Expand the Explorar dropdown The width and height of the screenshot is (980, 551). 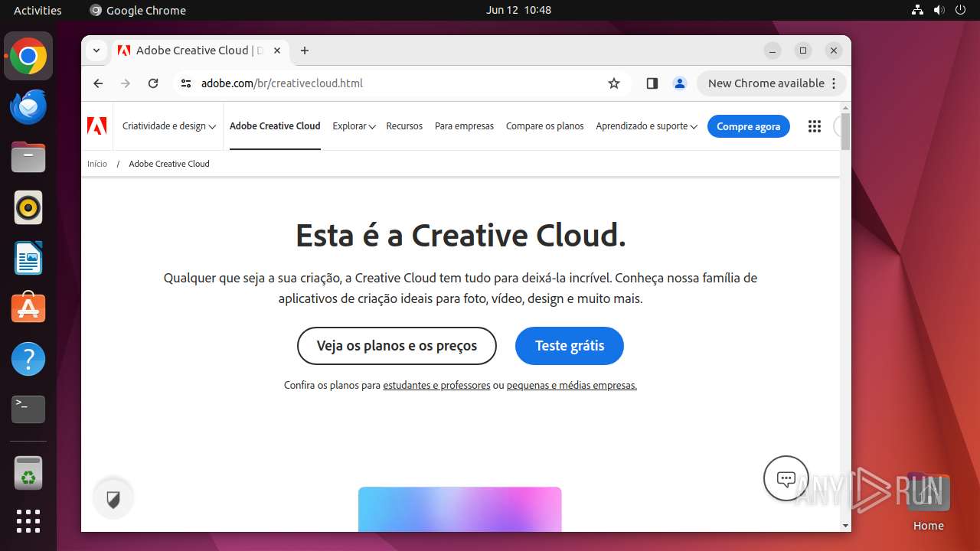[x=354, y=126]
